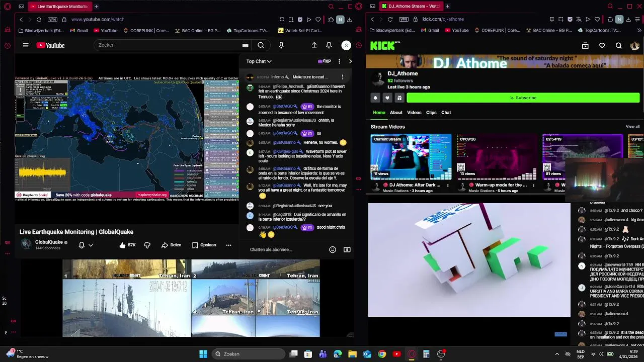Click the Delen share button
The width and height of the screenshot is (644, 362).
(x=171, y=245)
